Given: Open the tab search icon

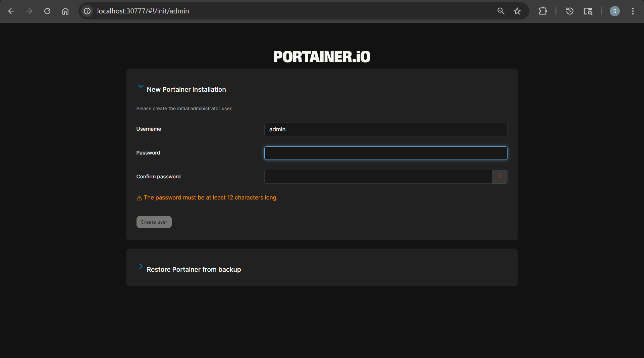Looking at the screenshot, I should click(x=588, y=11).
